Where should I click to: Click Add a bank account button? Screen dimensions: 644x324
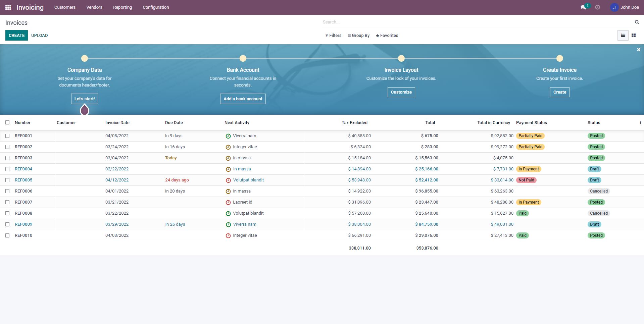click(243, 99)
